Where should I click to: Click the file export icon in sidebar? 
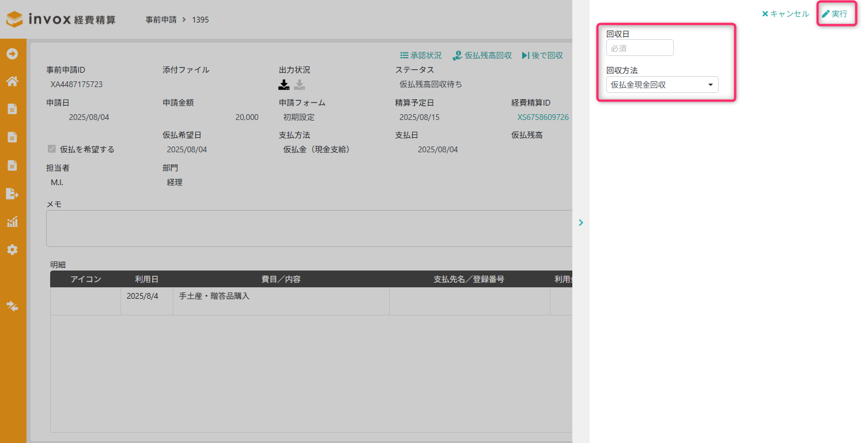point(12,193)
